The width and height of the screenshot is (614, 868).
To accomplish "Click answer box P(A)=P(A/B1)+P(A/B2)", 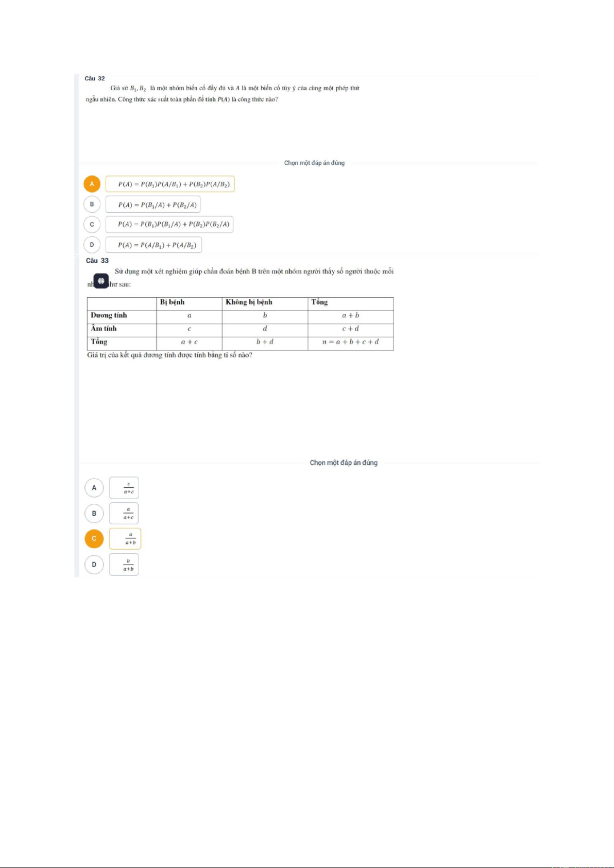I will tap(153, 245).
